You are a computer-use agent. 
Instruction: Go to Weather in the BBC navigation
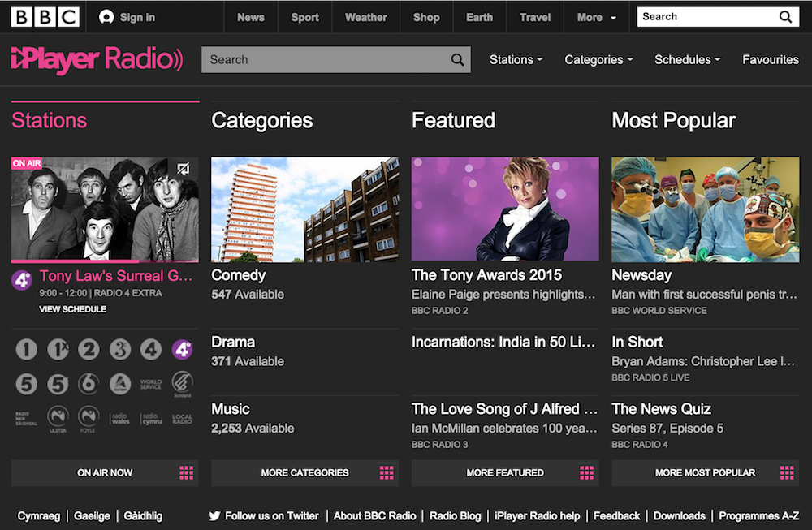[x=365, y=17]
